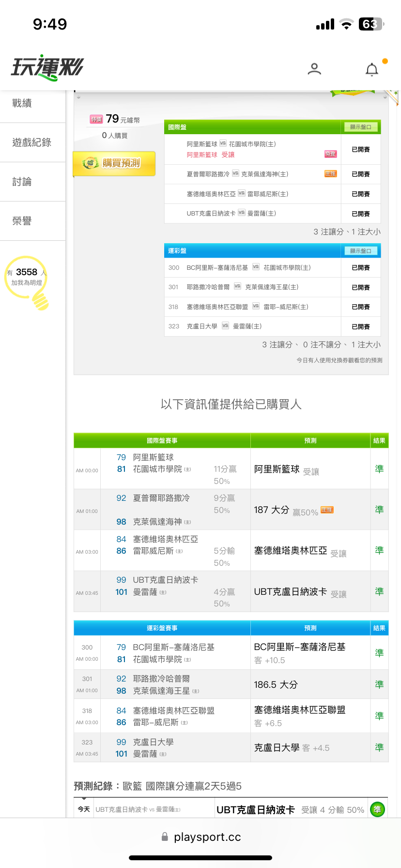
Task: Click the 預測紀錄 歐籃 heading
Action: 157,786
